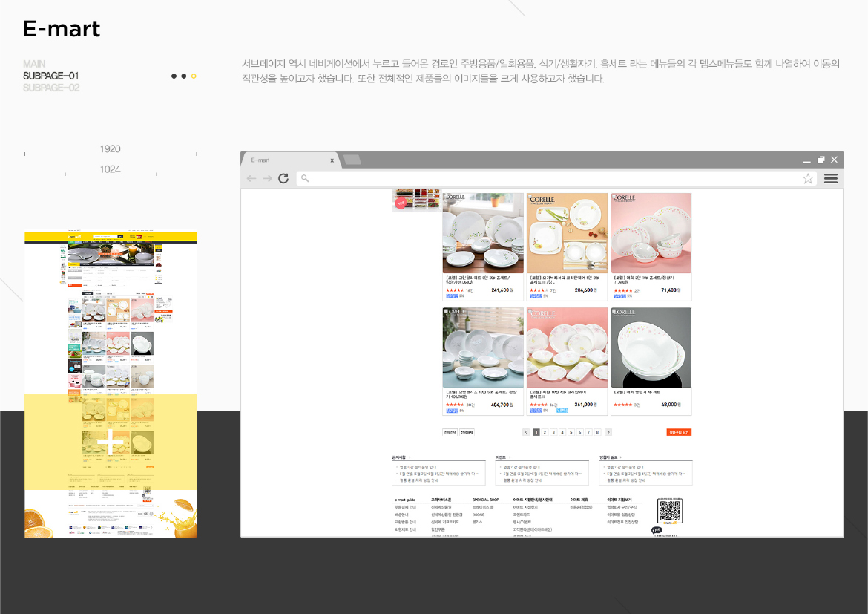Select the yellow third page-indicator dot
868x614 pixels.
click(194, 76)
